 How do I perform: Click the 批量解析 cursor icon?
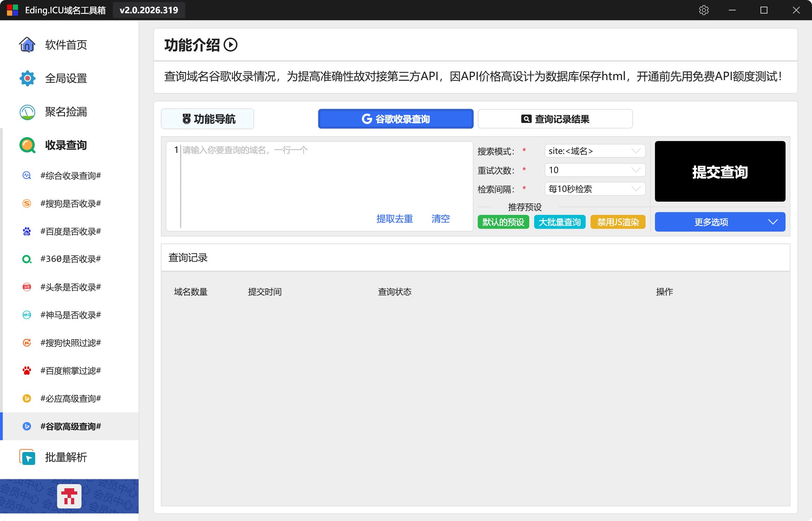[27, 457]
